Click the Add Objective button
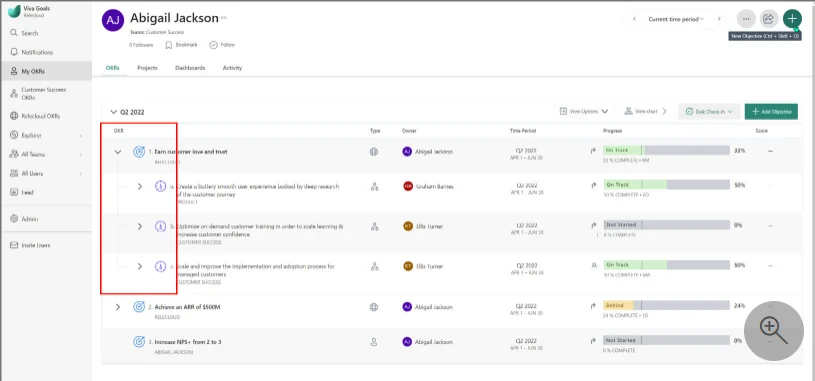This screenshot has height=381, width=815. click(x=771, y=111)
